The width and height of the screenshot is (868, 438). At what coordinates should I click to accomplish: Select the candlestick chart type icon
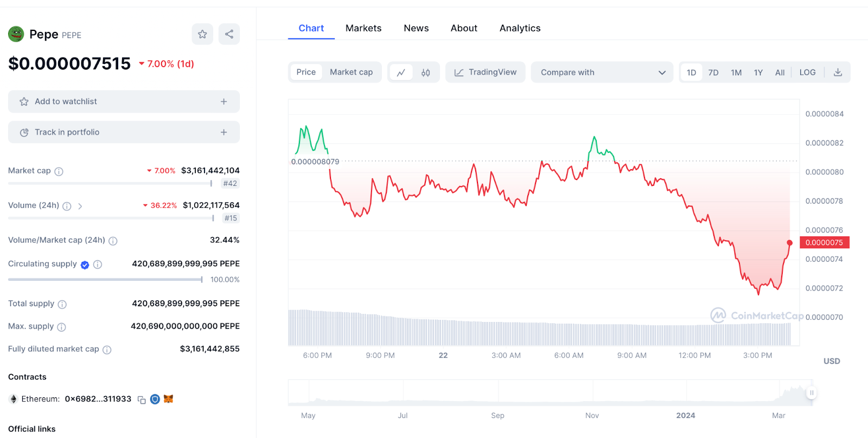426,72
